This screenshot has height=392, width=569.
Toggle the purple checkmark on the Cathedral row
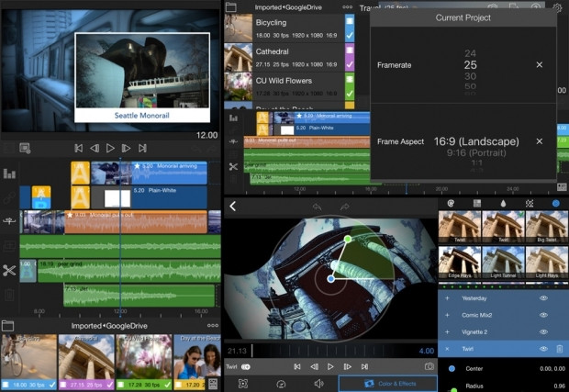(x=350, y=64)
